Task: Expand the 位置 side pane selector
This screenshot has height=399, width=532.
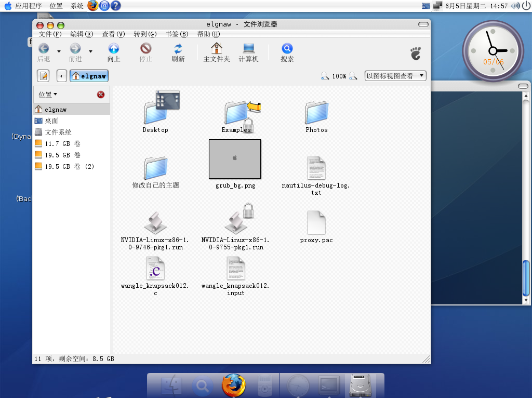Action: pyautogui.click(x=48, y=95)
